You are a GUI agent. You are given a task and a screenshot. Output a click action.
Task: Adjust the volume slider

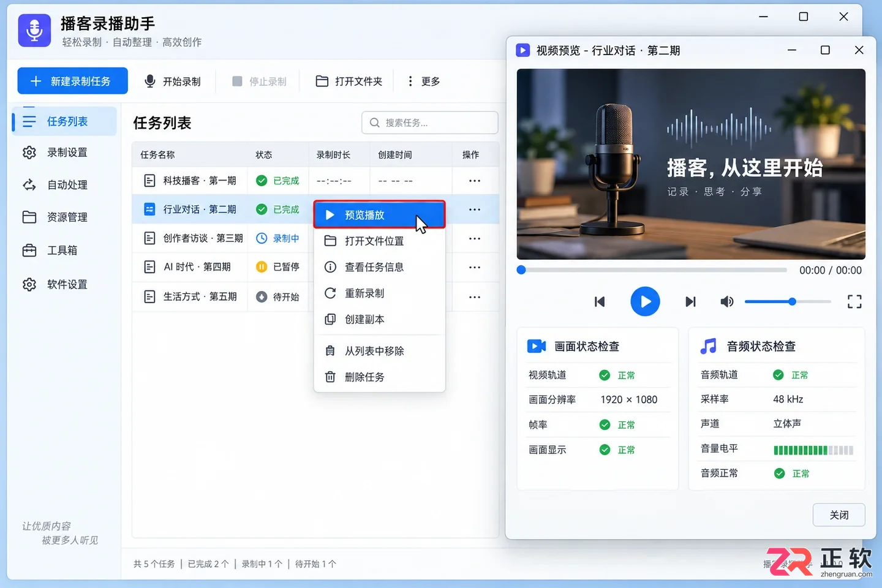[x=788, y=301]
